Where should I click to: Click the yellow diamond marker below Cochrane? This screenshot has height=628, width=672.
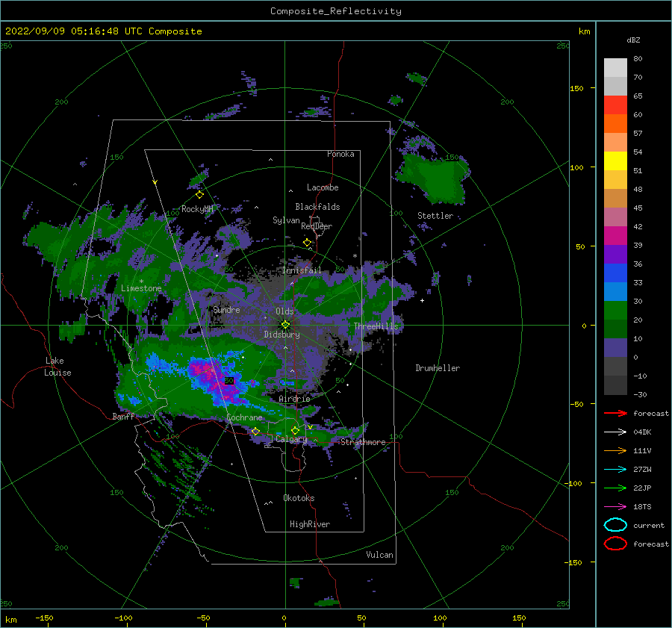[x=255, y=432]
